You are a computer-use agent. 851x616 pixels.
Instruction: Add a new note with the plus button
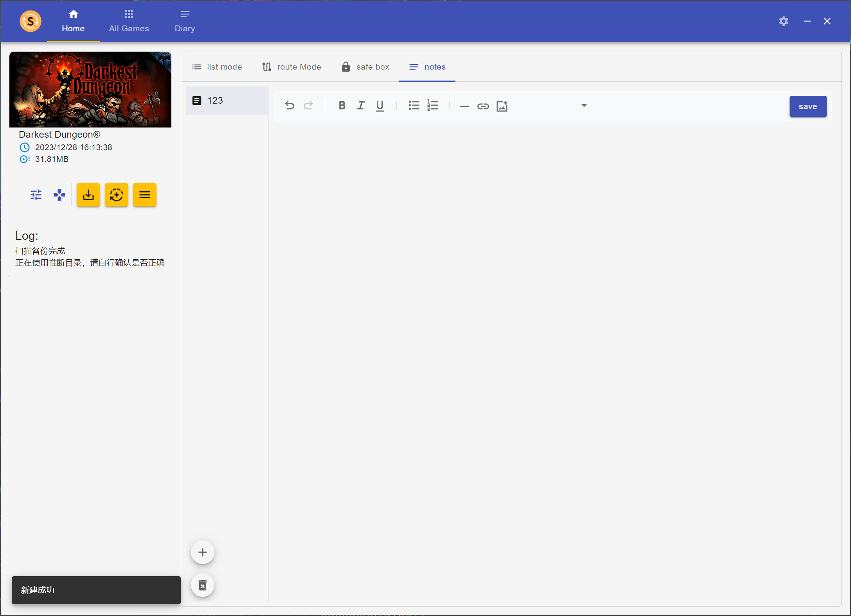click(203, 552)
